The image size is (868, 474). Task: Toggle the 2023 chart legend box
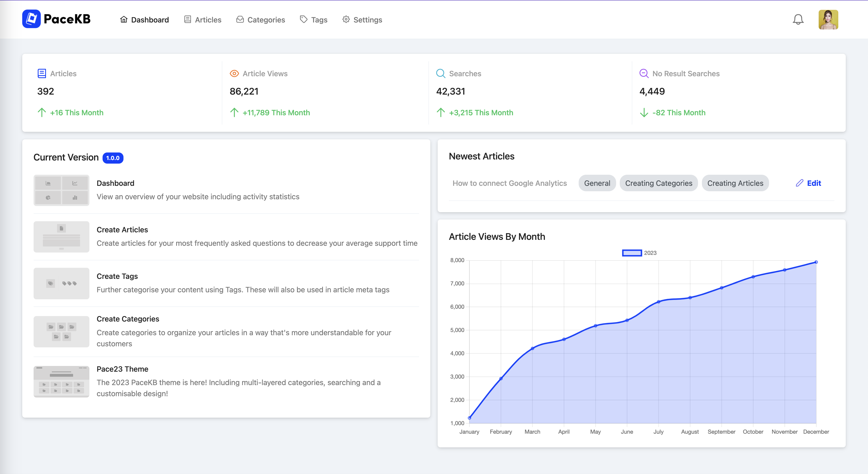[x=632, y=253]
